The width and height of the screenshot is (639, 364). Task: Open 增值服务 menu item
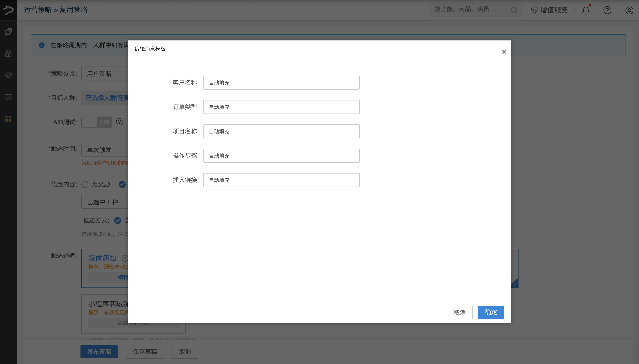tap(549, 10)
